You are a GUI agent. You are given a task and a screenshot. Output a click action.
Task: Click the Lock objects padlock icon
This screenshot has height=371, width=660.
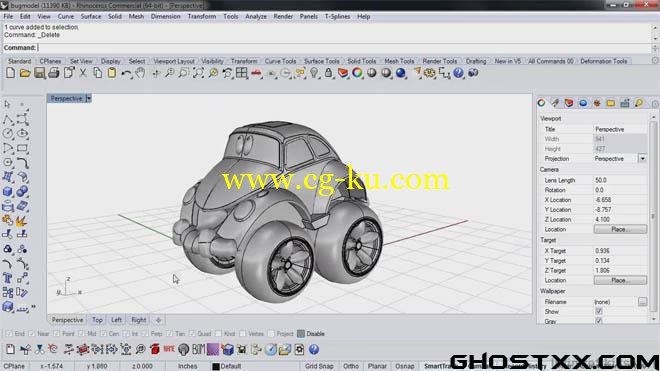point(328,73)
